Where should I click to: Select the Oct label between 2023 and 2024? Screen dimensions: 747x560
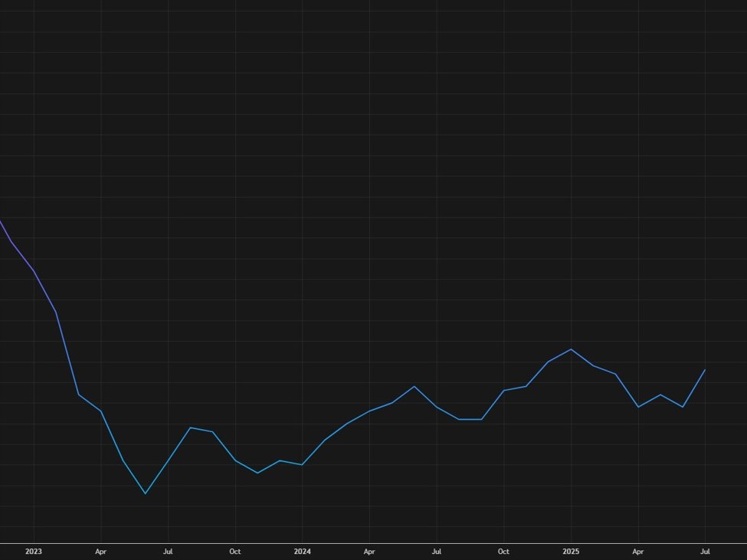click(235, 552)
